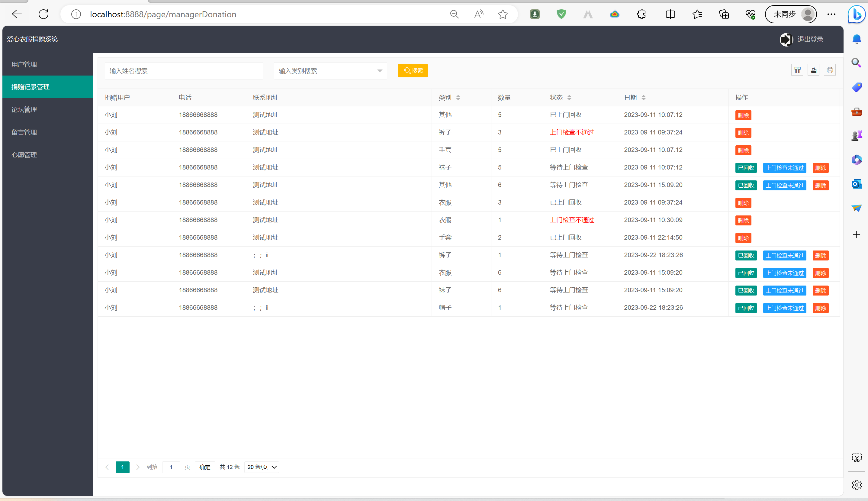Open 论坛管理 in sidebar menu
Screen dimensions: 868x501
click(x=24, y=109)
